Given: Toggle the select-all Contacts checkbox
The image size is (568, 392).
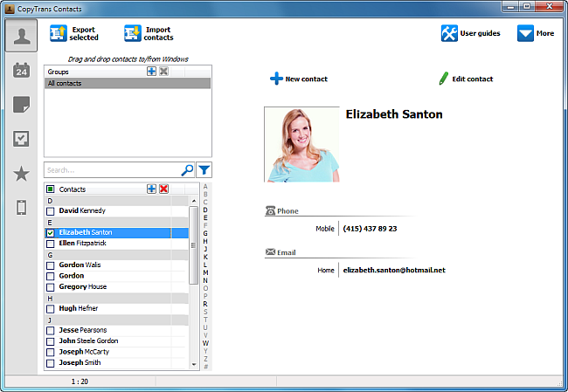Looking at the screenshot, I should (x=51, y=189).
